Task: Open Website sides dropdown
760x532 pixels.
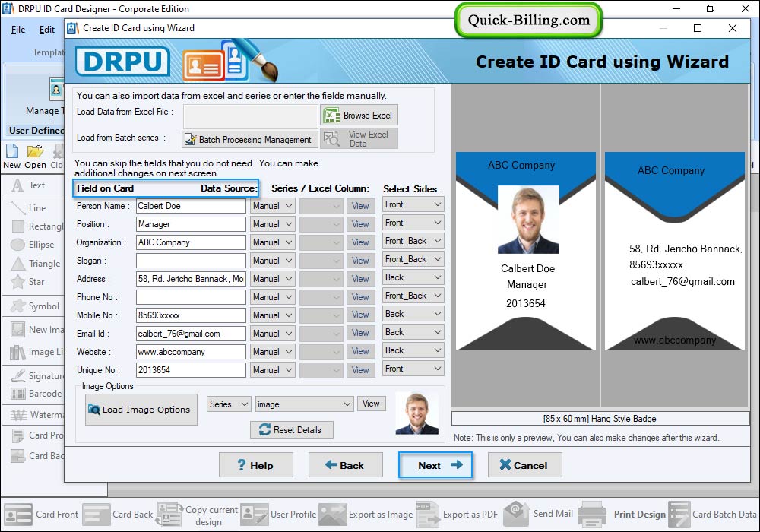Action: click(x=413, y=350)
